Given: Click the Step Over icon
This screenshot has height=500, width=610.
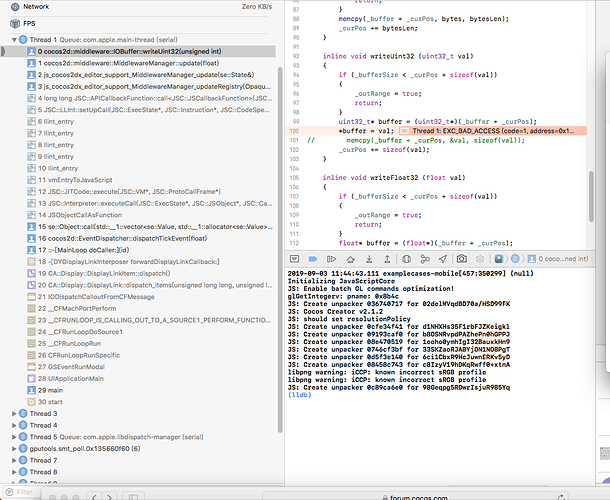Looking at the screenshot, I should point(350,259).
